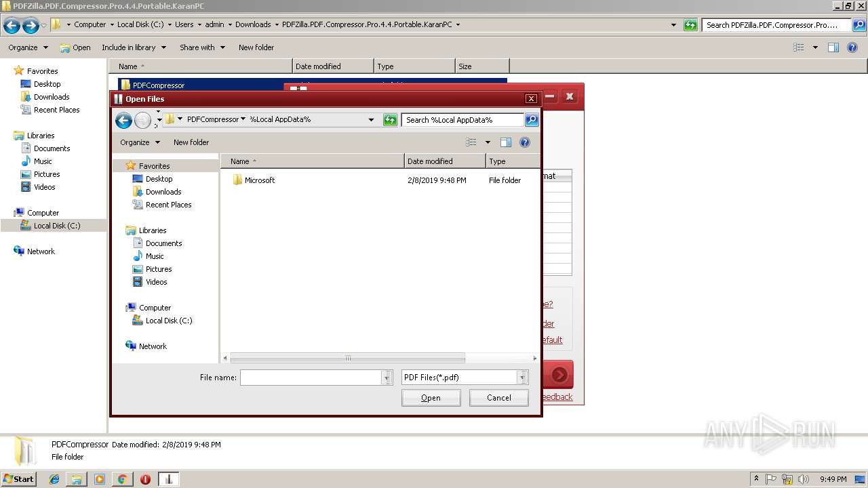
Task: Click Downloads in Explorer address path
Action: point(253,24)
